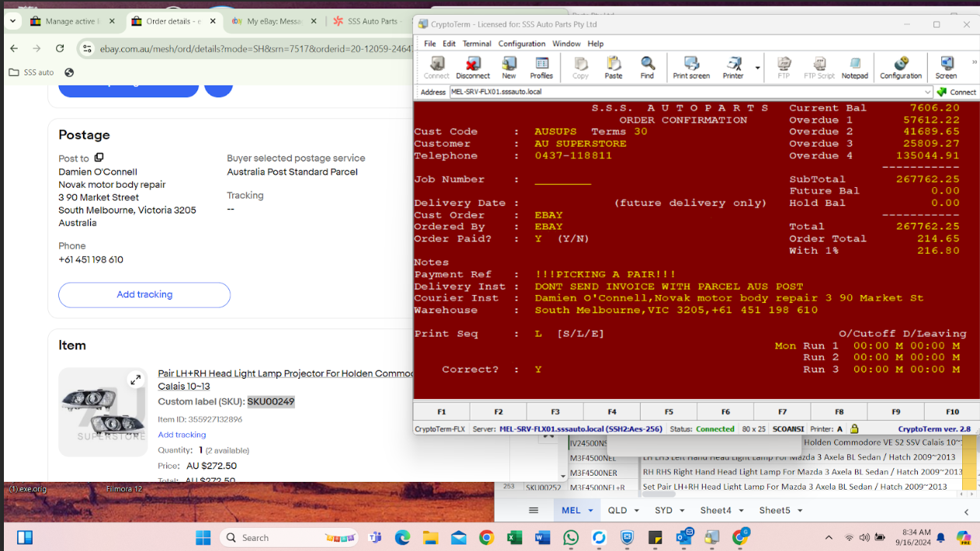980x551 pixels.
Task: Open Notepad from the CryptoTerm toolbar
Action: 854,68
